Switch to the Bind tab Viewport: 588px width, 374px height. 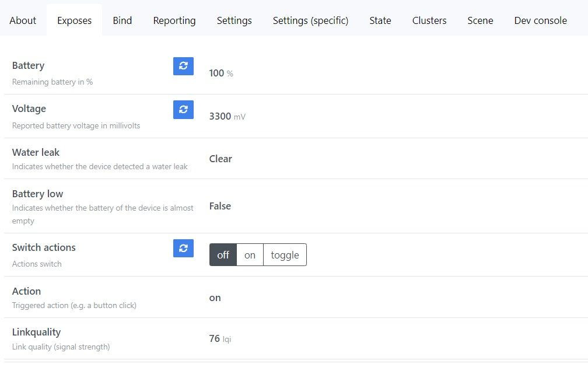pos(123,20)
